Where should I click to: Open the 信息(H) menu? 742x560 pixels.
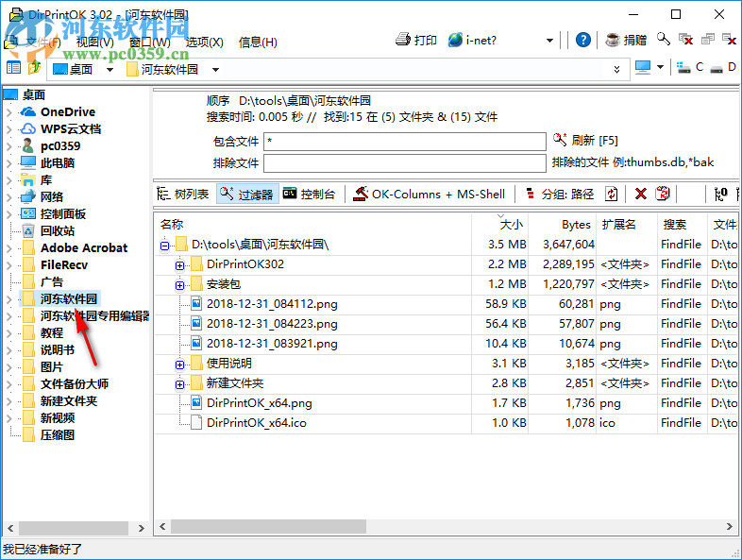click(258, 42)
